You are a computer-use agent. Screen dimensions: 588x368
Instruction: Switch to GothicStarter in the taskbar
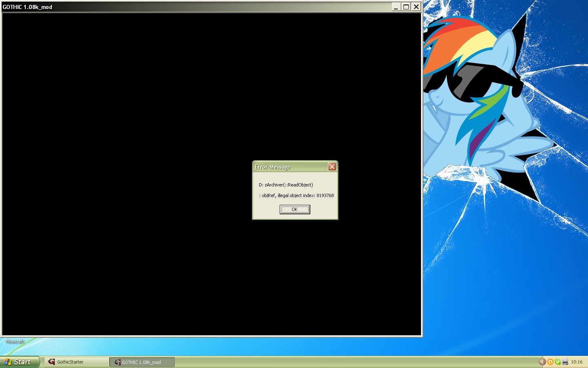[x=76, y=362]
